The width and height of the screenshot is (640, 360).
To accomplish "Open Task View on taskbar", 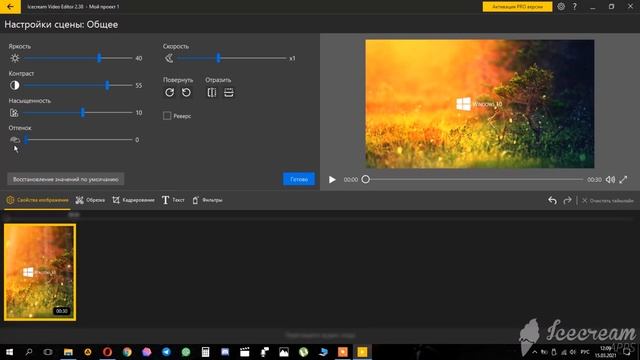I will [48, 352].
